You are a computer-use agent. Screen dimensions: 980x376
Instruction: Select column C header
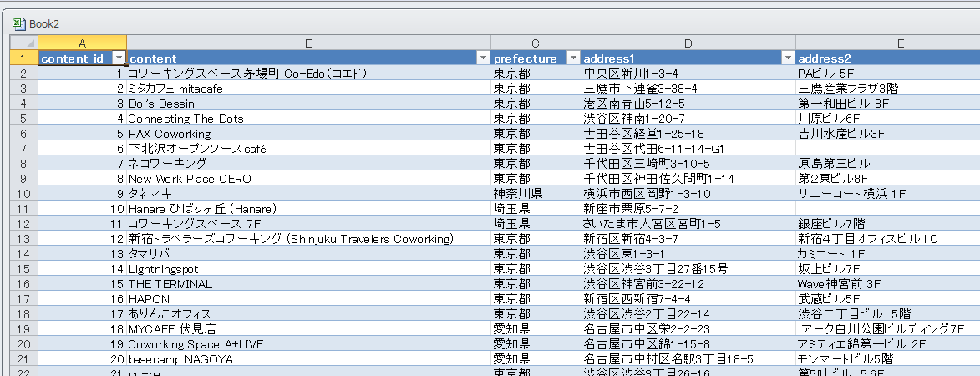point(536,43)
